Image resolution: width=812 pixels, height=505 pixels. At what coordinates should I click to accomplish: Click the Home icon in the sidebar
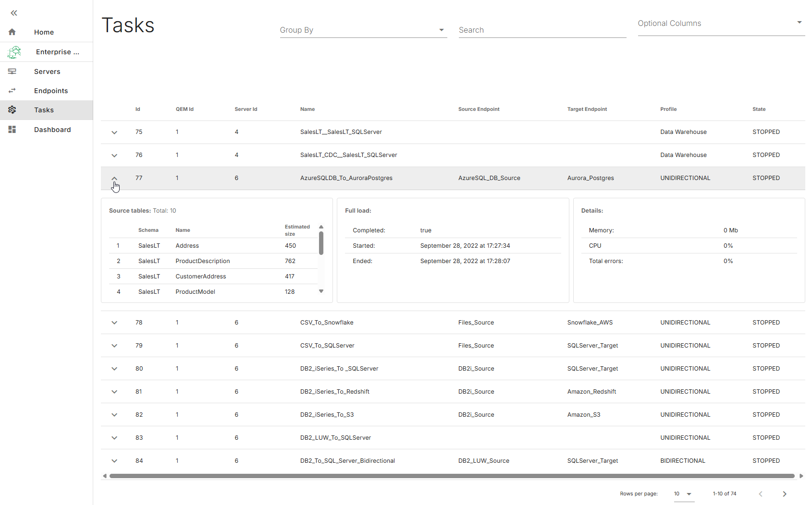click(12, 32)
